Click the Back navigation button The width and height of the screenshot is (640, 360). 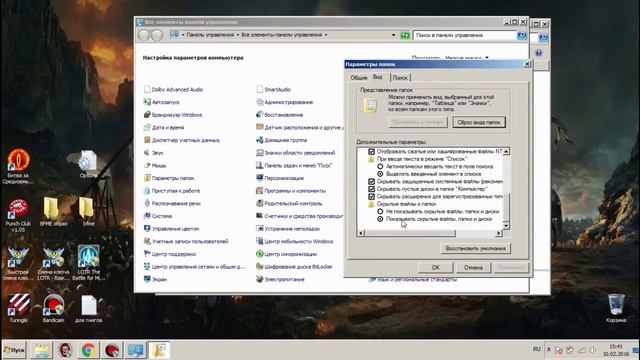point(144,35)
